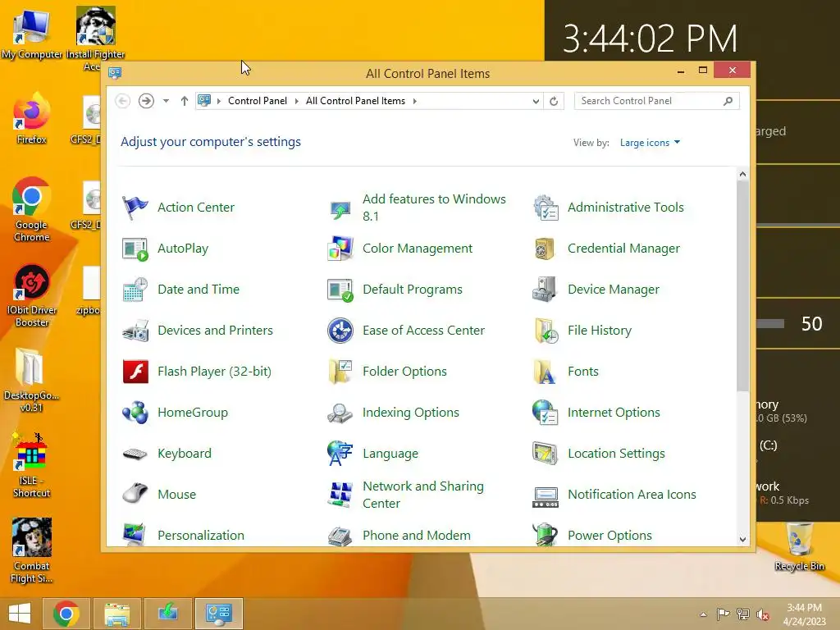Select the ISLE Shortcut desktop icon
This screenshot has height=630, width=840.
pos(32,465)
